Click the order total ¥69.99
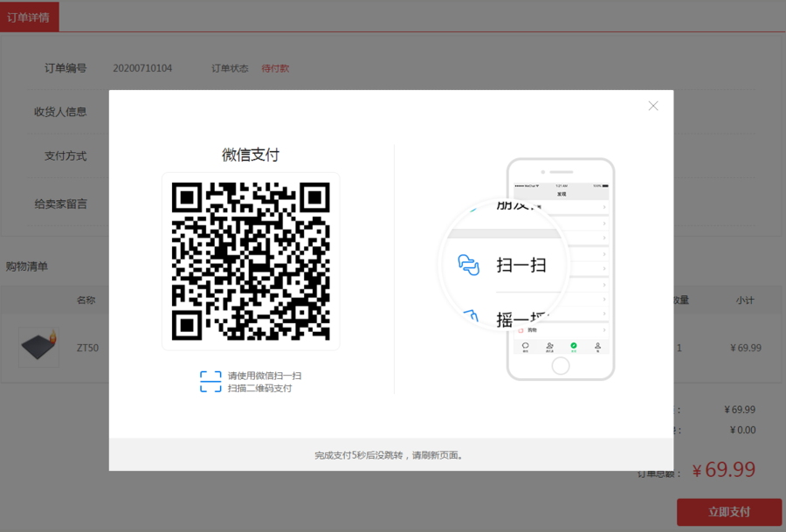 (724, 470)
